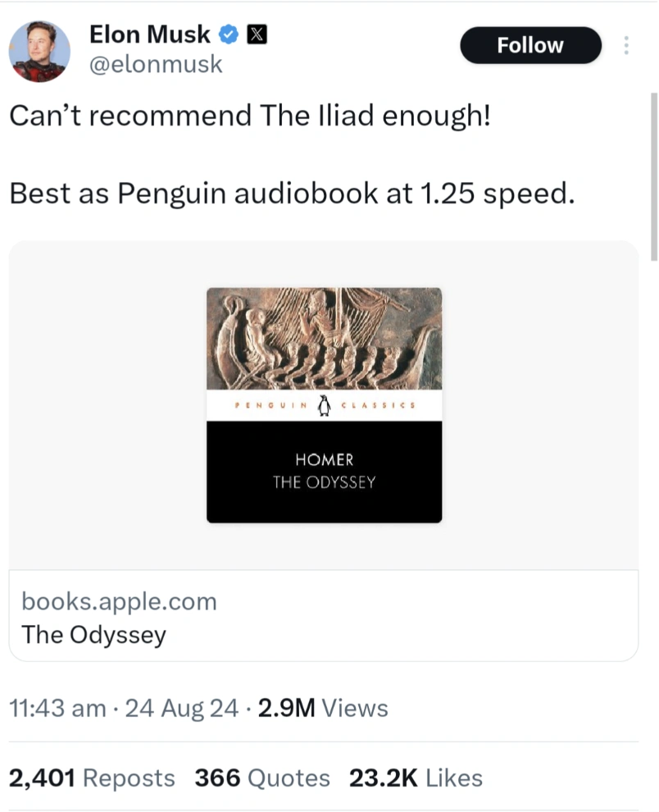The width and height of the screenshot is (659, 812).
Task: Click the "Best as Penguin audiobook" text line
Action: [288, 194]
